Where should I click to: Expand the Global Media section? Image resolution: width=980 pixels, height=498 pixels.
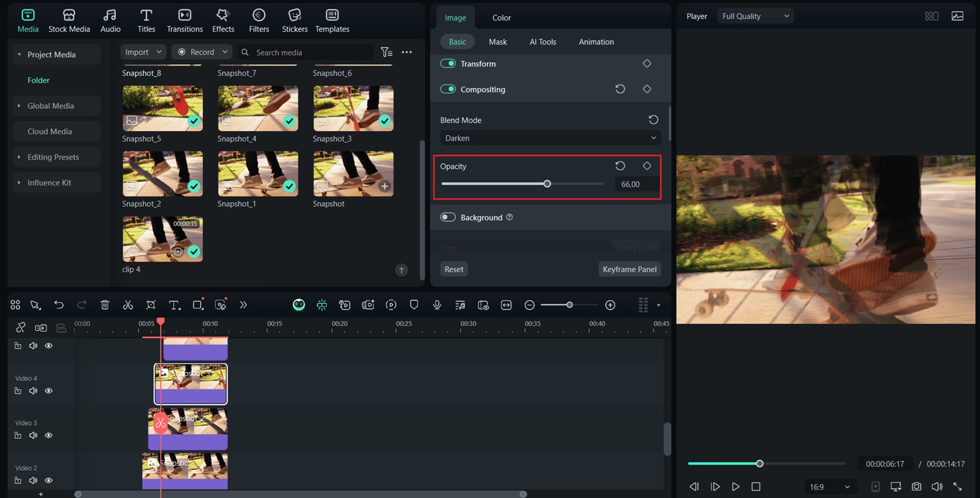pyautogui.click(x=19, y=106)
